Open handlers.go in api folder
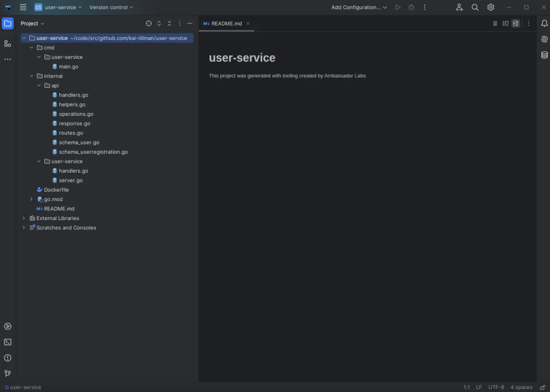Viewport: 550px width, 392px height. 73,95
